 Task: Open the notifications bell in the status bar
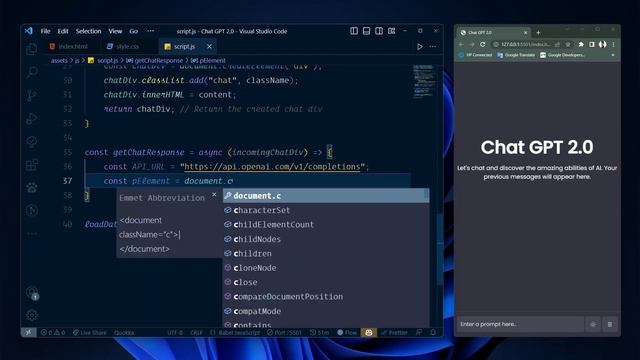point(433,333)
